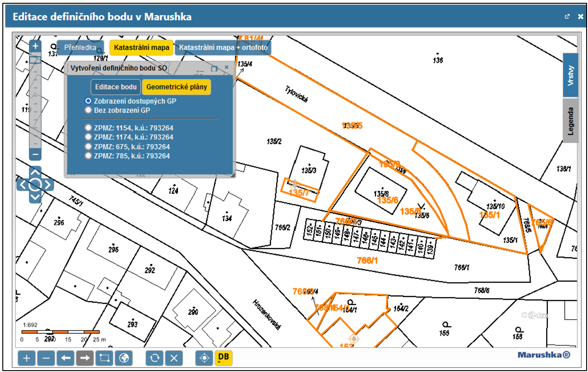Go to previous map view arrow
The width and height of the screenshot is (588, 372).
66,358
